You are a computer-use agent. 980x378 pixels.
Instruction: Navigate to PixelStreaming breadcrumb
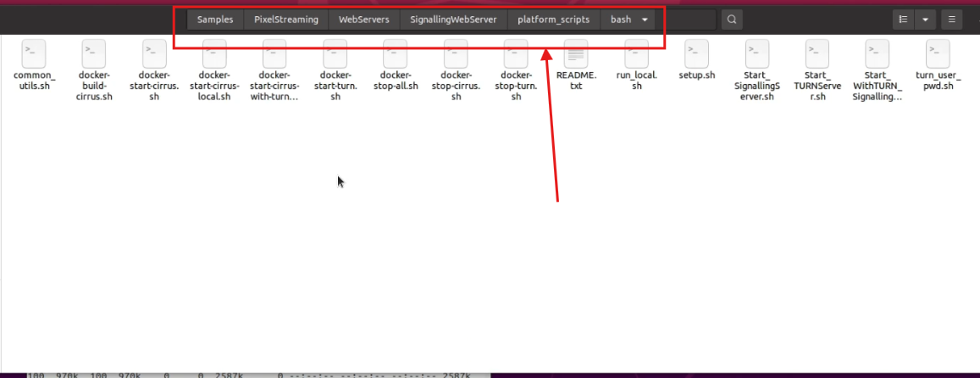pyautogui.click(x=285, y=19)
